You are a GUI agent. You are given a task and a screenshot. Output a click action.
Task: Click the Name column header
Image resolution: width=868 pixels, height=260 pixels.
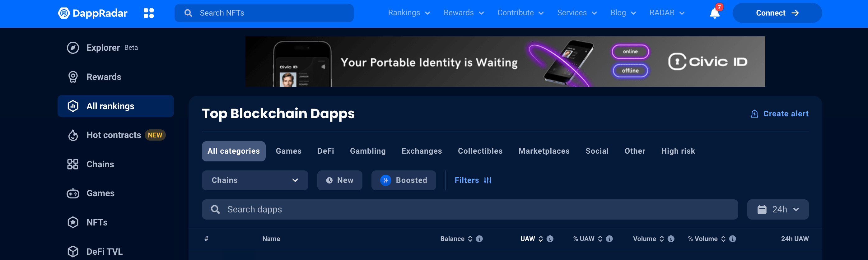271,239
